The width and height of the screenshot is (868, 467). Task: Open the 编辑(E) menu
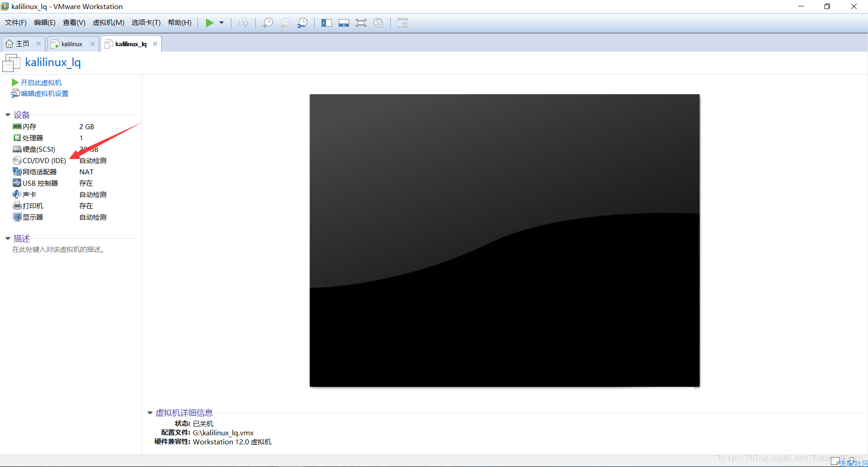coord(45,23)
